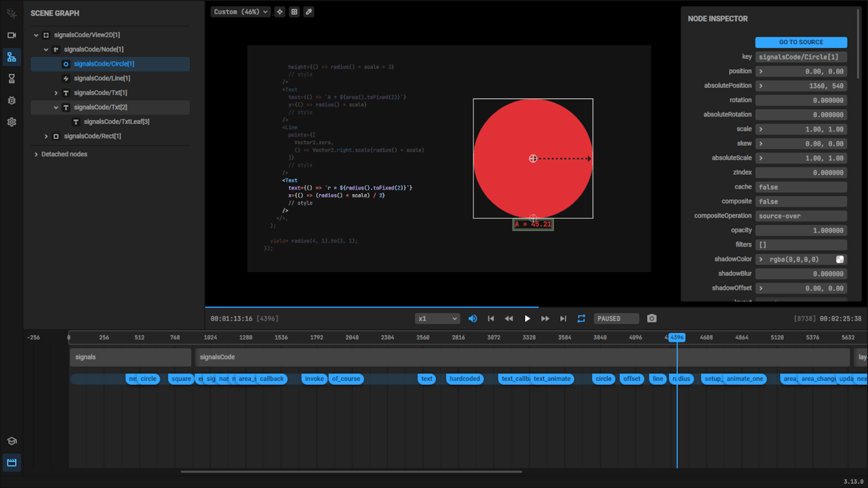This screenshot has width=868, height=488.
Task: Mute the audio with the speaker icon
Action: [473, 318]
